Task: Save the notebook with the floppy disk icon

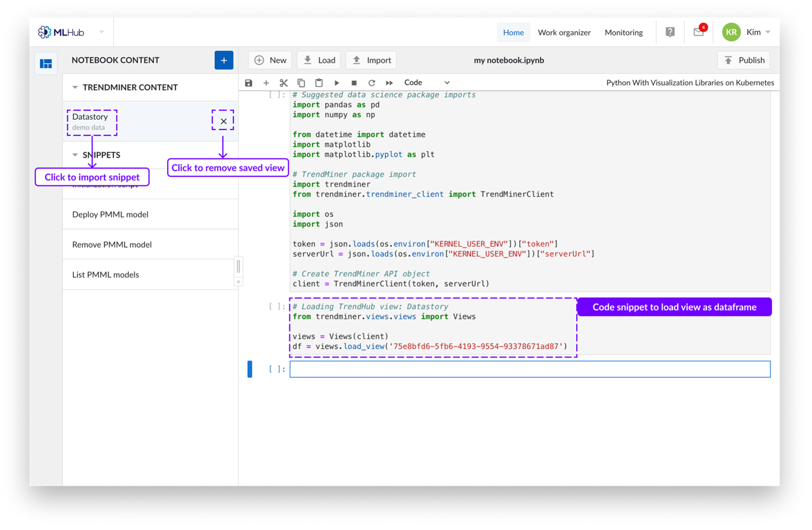Action: pyautogui.click(x=249, y=83)
